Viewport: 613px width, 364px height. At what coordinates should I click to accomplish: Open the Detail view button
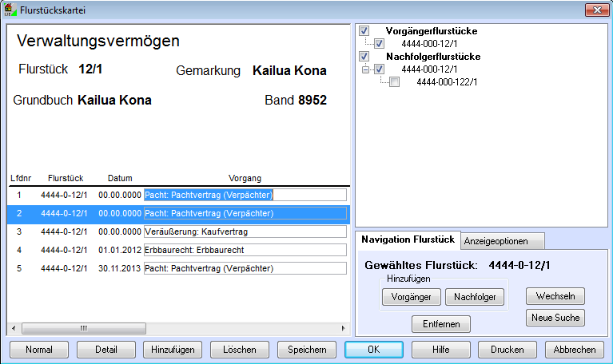click(106, 350)
